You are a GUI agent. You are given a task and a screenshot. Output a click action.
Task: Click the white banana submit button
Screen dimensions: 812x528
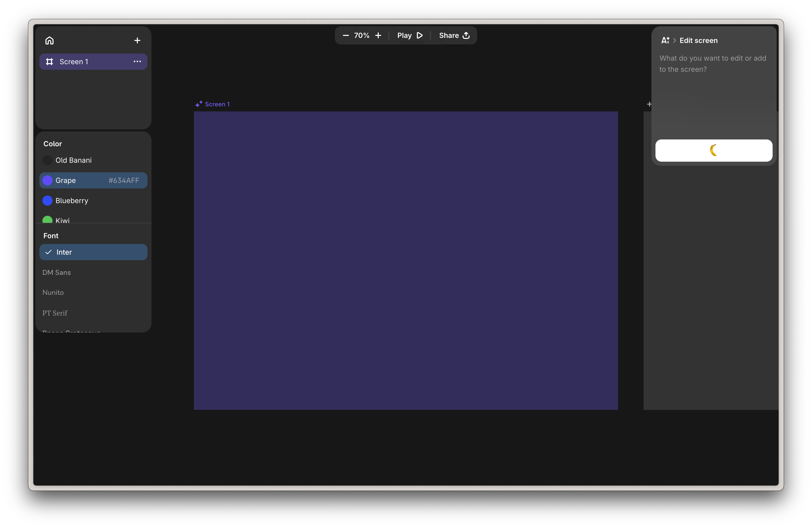click(x=713, y=151)
